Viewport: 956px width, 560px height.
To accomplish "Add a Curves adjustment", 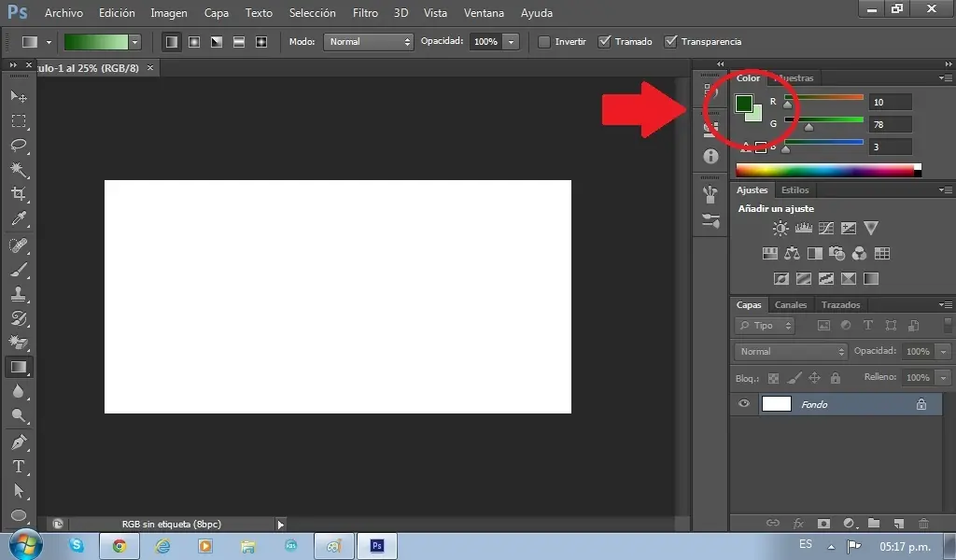I will (826, 229).
